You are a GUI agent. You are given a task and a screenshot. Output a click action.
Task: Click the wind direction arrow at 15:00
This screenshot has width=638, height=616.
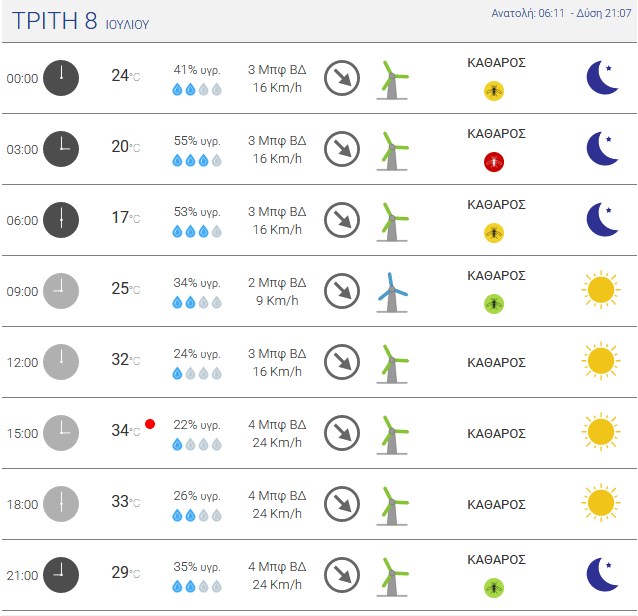342,433
